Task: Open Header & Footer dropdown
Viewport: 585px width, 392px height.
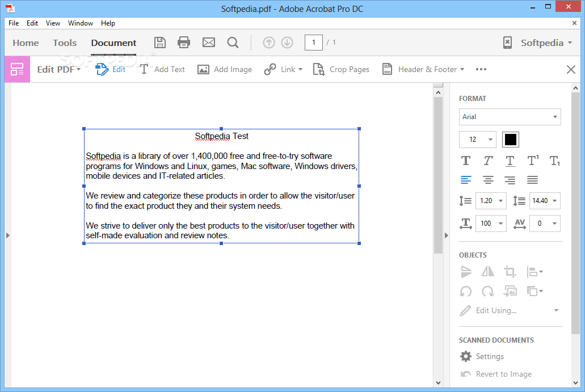Action: tap(423, 69)
